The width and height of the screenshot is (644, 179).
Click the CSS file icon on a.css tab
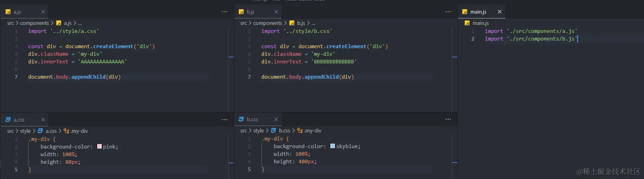(8, 120)
